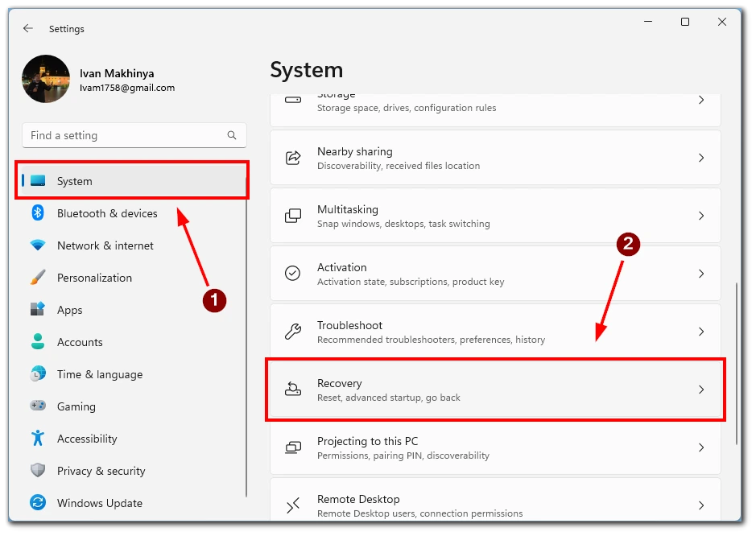Open the Troubleshoot title

point(349,325)
